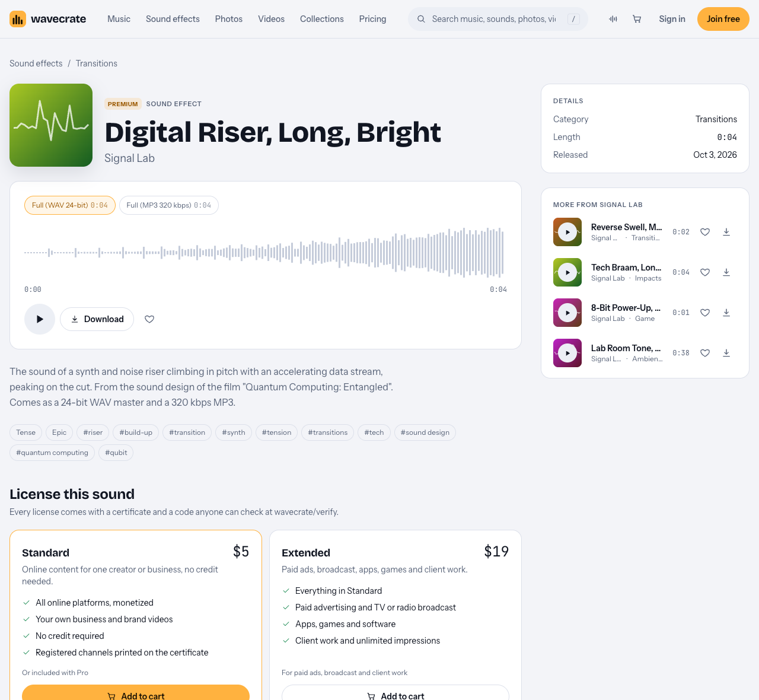Seek within the waveform timeline
The image size is (759, 700).
pos(266,253)
